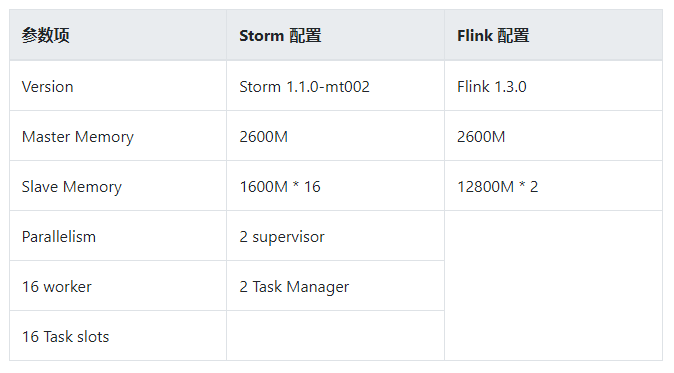Screen dimensions: 674x373
Task: Select the Storm 1.1.0-mt002 cell
Action: tap(335, 86)
